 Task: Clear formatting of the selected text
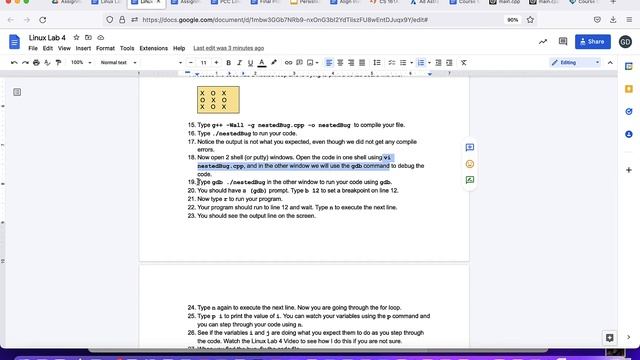click(464, 62)
